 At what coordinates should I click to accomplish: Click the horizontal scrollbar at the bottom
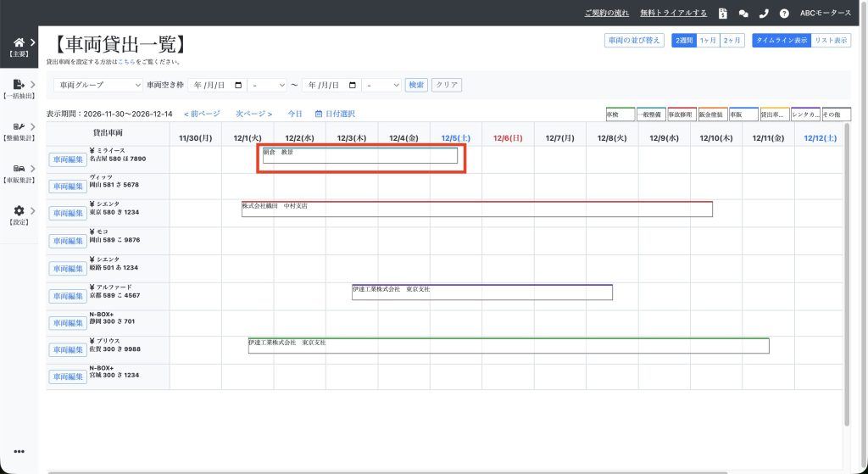[387, 472]
